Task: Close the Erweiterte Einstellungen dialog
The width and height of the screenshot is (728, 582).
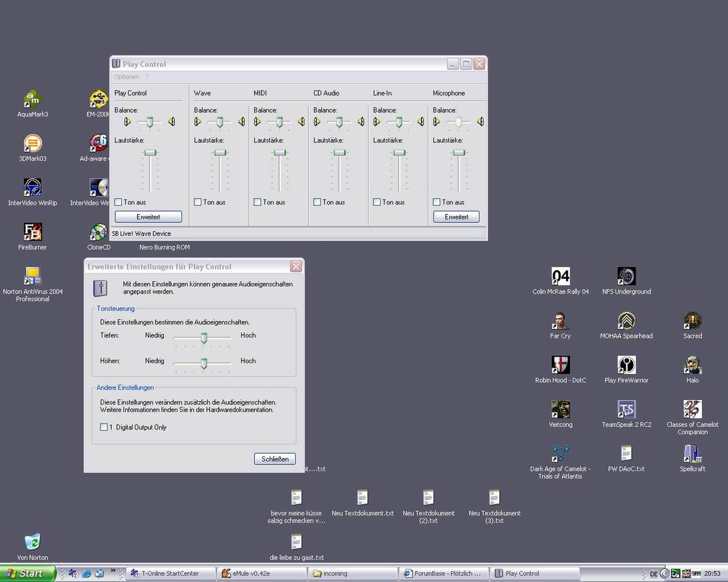Action: [x=296, y=266]
